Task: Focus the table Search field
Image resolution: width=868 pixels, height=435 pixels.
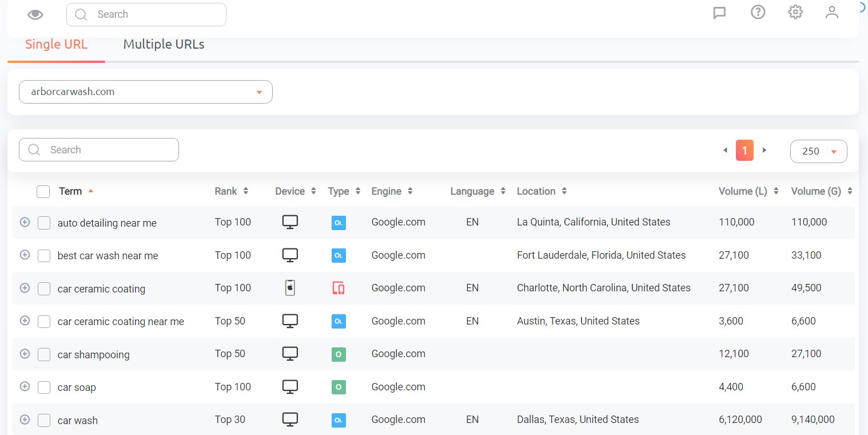Action: point(99,149)
